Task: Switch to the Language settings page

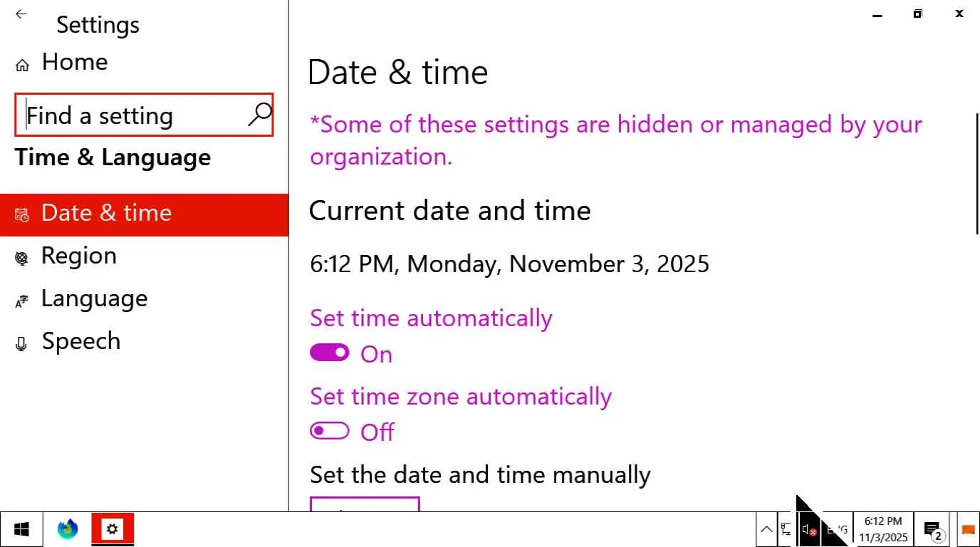Action: 94,299
